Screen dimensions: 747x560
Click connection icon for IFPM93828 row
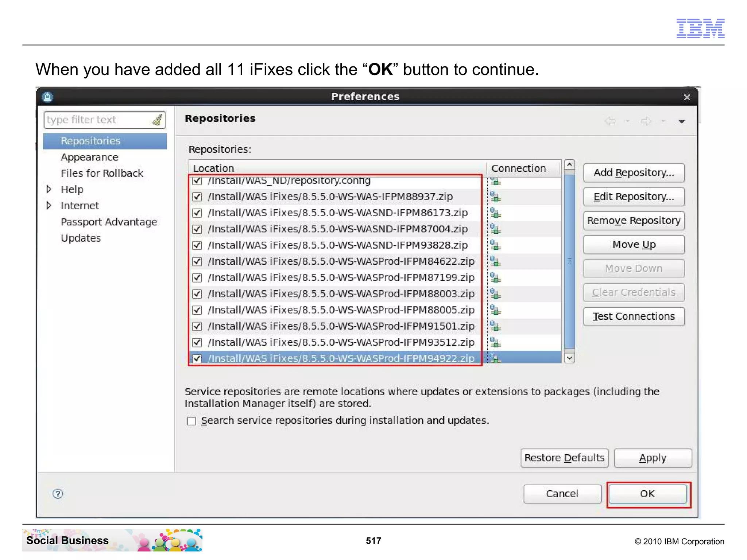point(495,245)
